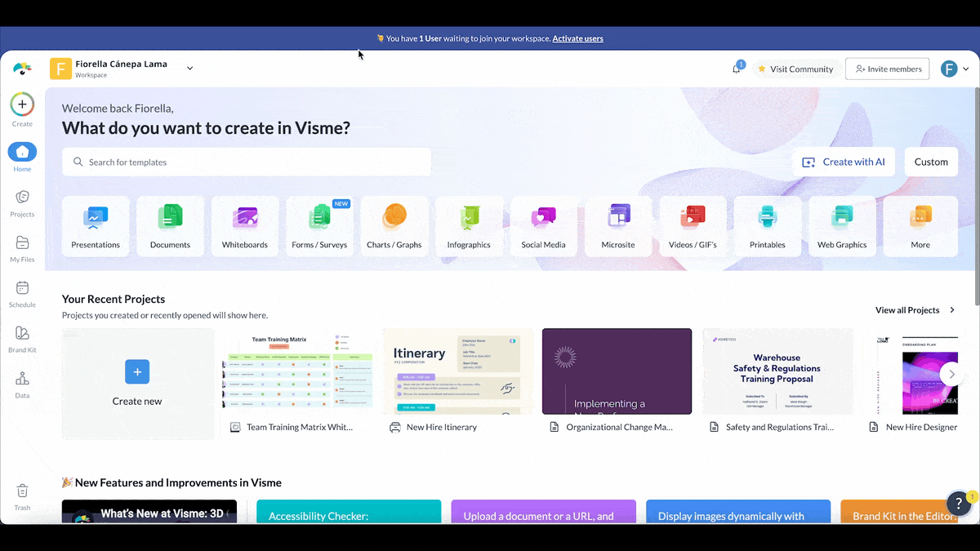Open the View all Projects link
980x551 pixels.
915,310
